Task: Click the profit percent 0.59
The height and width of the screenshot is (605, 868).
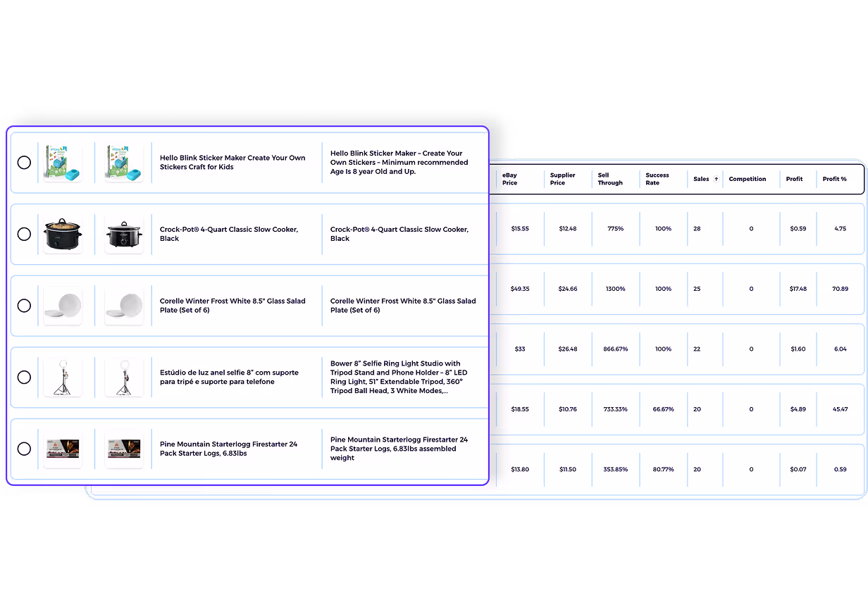Action: 841,470
